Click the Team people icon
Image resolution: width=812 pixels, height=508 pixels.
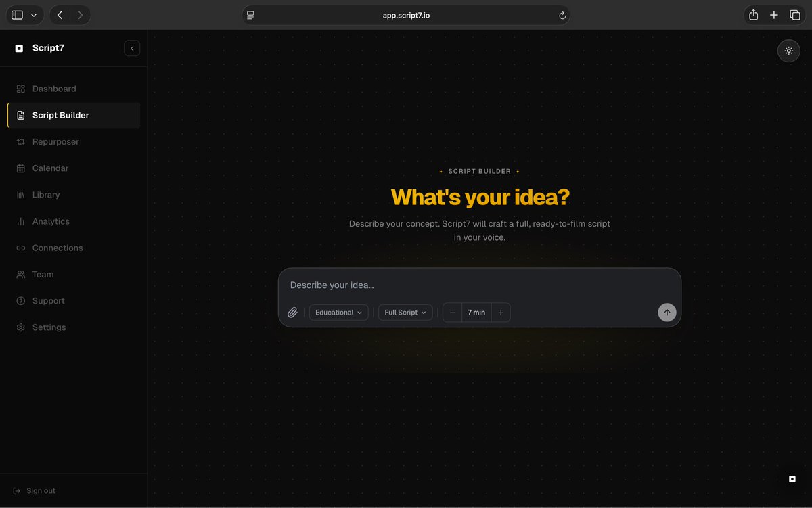(x=20, y=274)
